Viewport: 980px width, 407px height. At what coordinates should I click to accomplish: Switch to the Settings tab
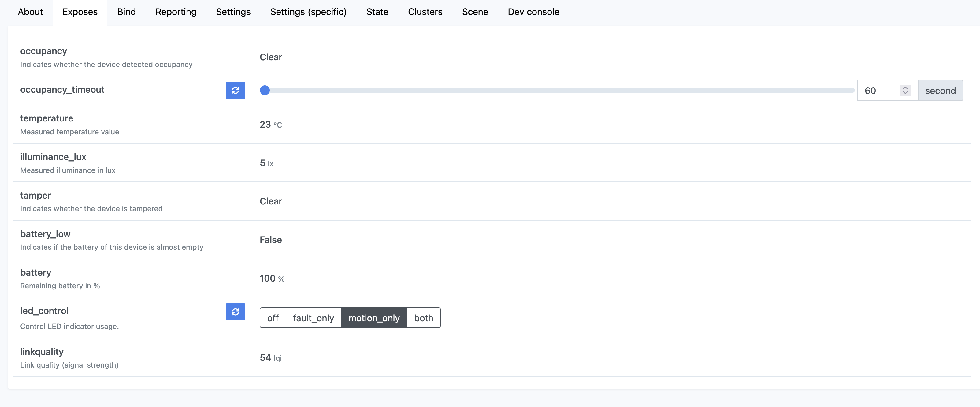pos(233,12)
